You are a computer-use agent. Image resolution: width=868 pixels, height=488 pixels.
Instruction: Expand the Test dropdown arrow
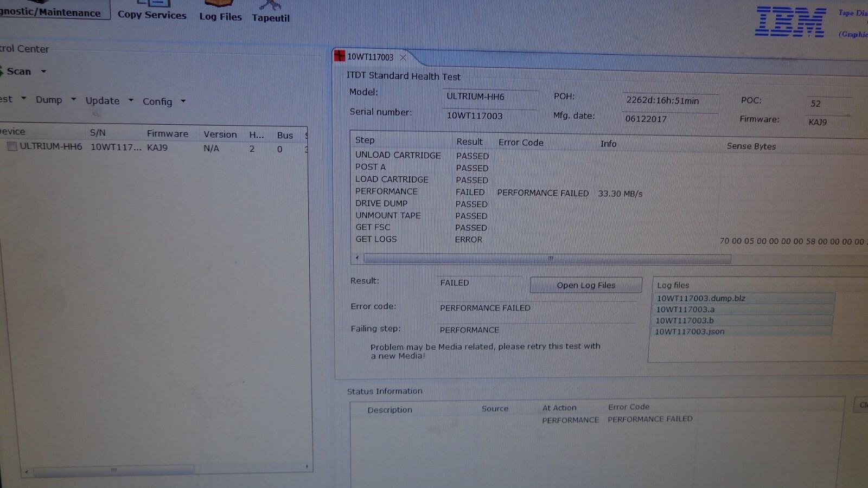click(23, 98)
